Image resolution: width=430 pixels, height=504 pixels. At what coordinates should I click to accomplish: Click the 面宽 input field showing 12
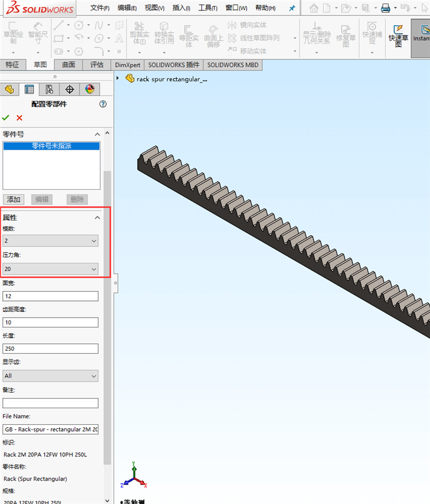tap(50, 296)
